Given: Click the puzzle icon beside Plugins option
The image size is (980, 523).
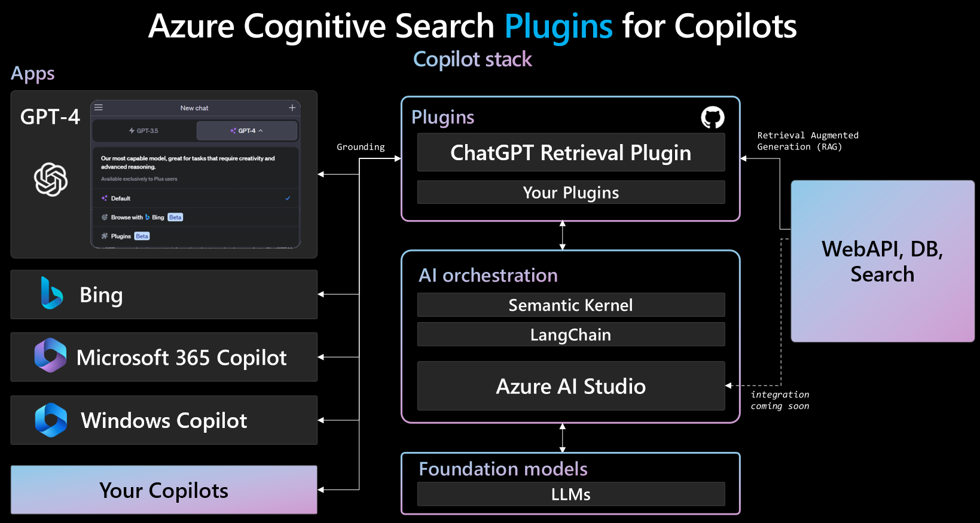Looking at the screenshot, I should [105, 236].
